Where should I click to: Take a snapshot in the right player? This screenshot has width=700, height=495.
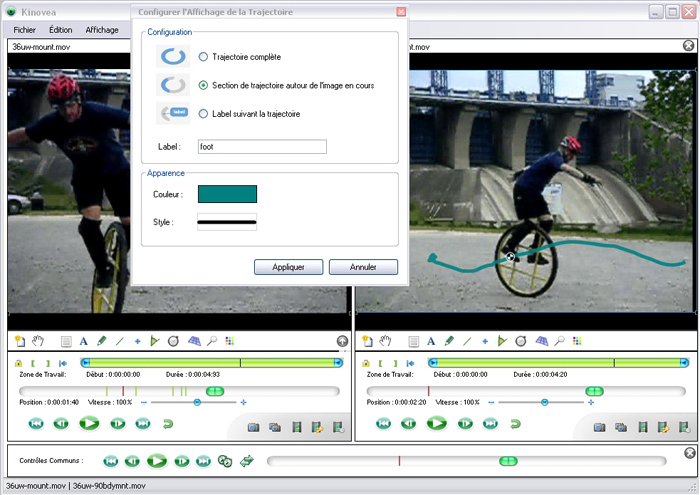(x=598, y=427)
